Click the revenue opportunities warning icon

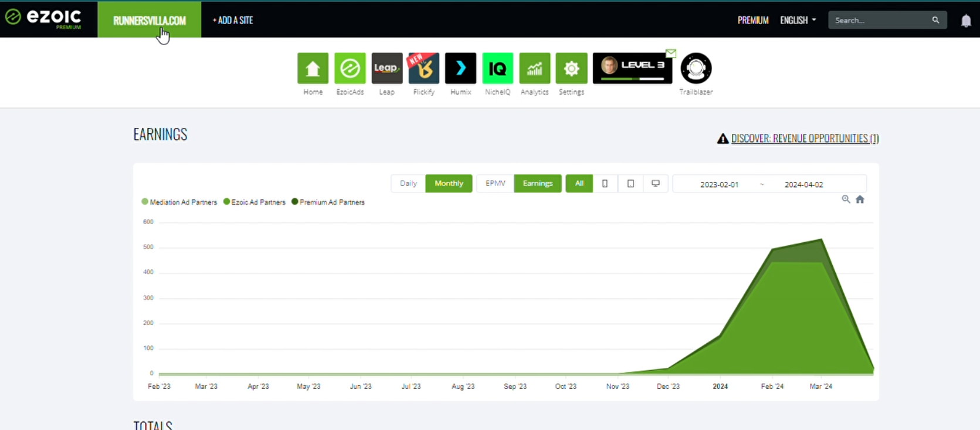pos(723,138)
